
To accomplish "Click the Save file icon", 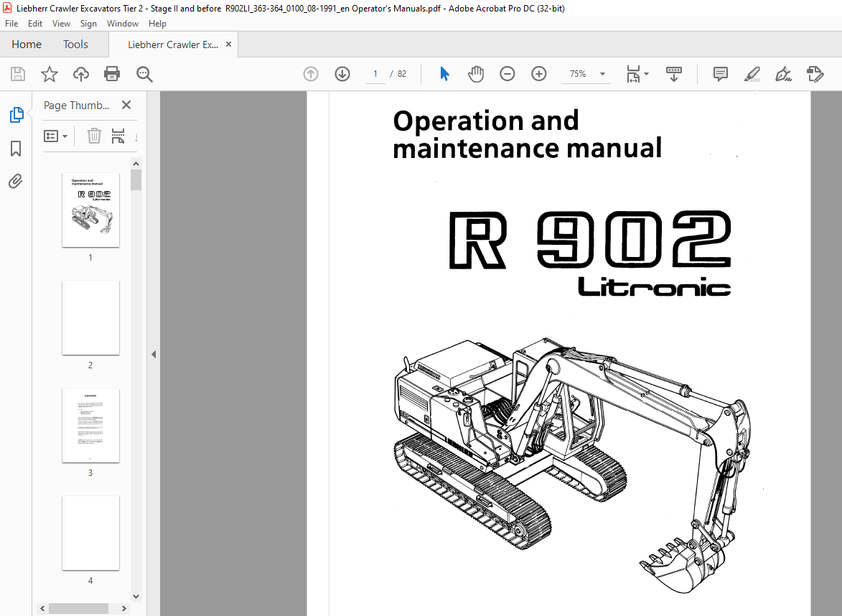I will 18,73.
